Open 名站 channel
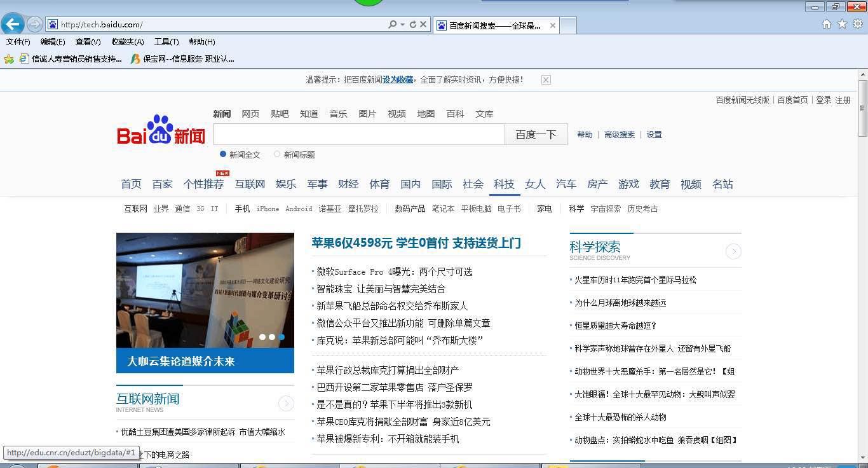This screenshot has height=468, width=868. tap(722, 184)
